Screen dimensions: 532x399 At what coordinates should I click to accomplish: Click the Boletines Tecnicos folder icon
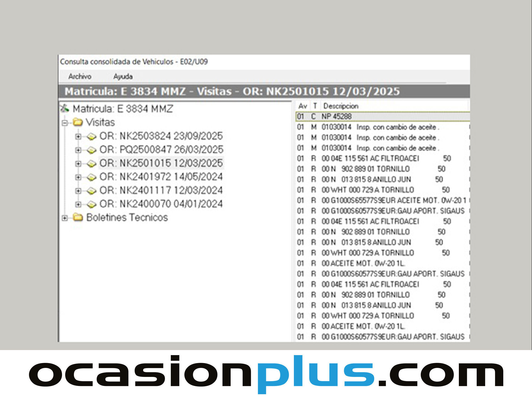[78, 217]
